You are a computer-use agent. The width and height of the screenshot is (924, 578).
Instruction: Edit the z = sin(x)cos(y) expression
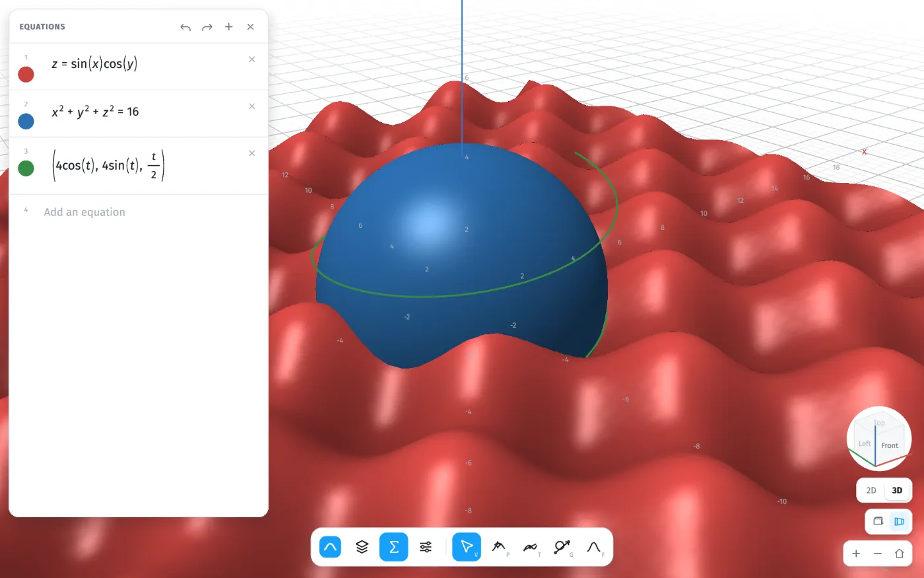coord(94,64)
